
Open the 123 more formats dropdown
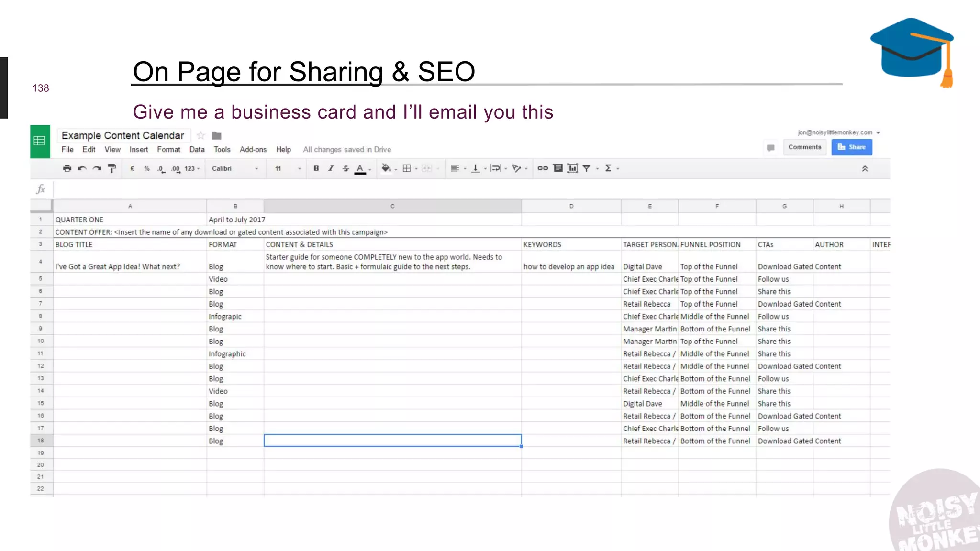click(x=192, y=168)
